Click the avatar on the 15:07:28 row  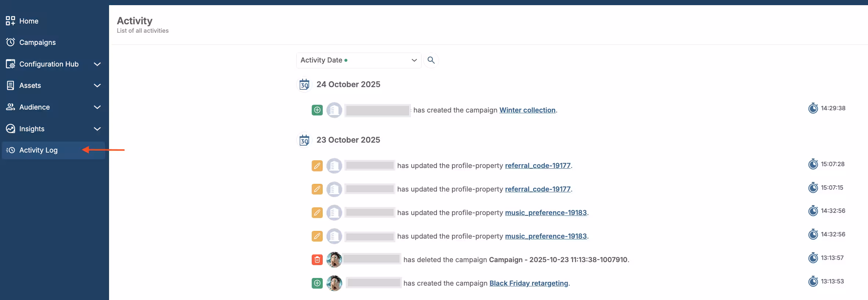(334, 166)
